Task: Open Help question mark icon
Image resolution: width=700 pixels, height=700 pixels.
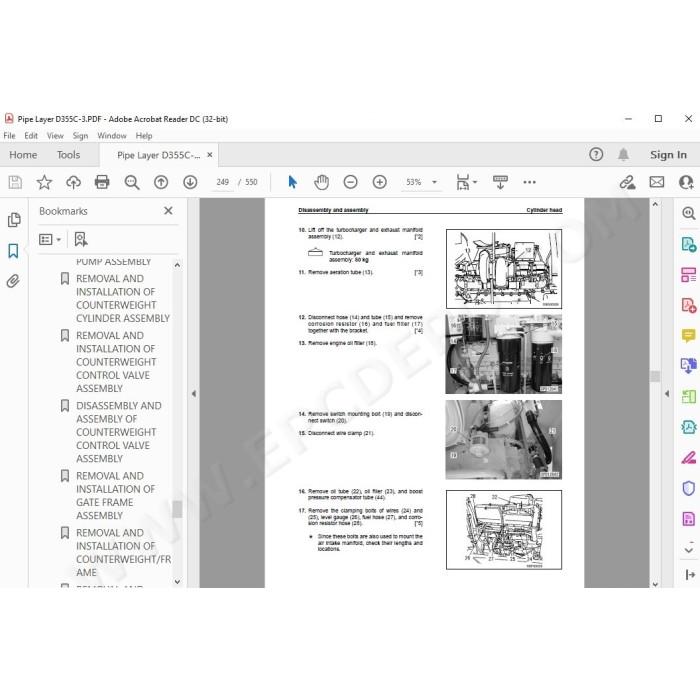Action: pos(596,154)
